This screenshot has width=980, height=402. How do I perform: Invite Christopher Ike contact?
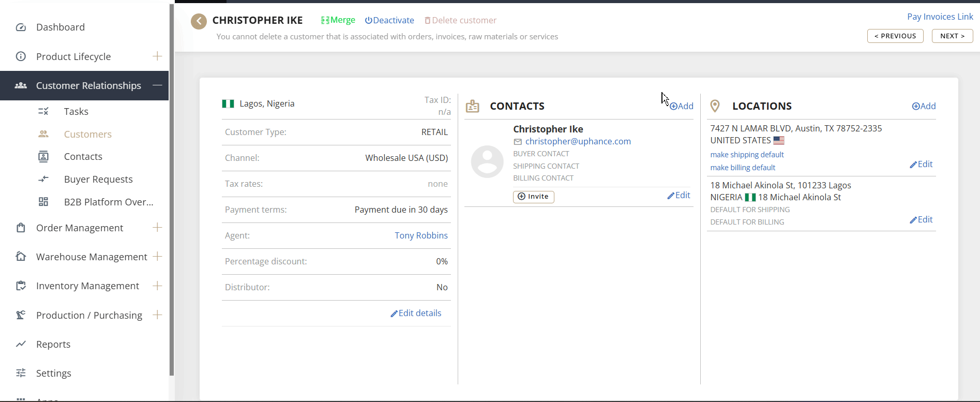tap(533, 197)
